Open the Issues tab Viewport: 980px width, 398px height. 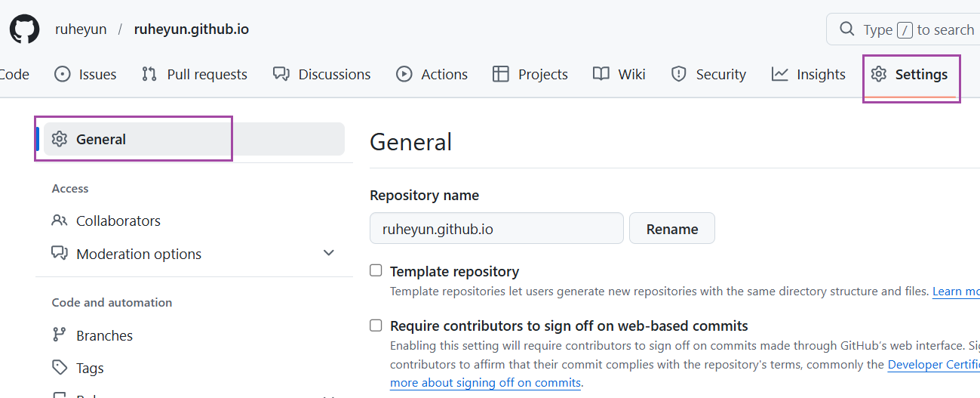pyautogui.click(x=85, y=74)
